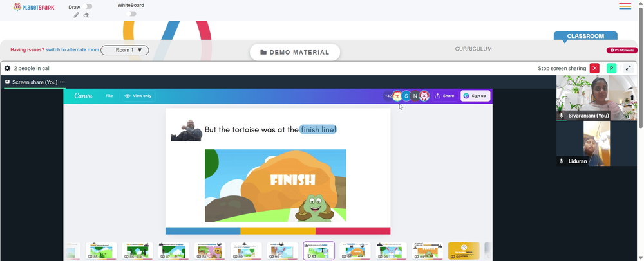Click the man image on the slide
Viewport: 644px width, 261px height.
click(187, 130)
